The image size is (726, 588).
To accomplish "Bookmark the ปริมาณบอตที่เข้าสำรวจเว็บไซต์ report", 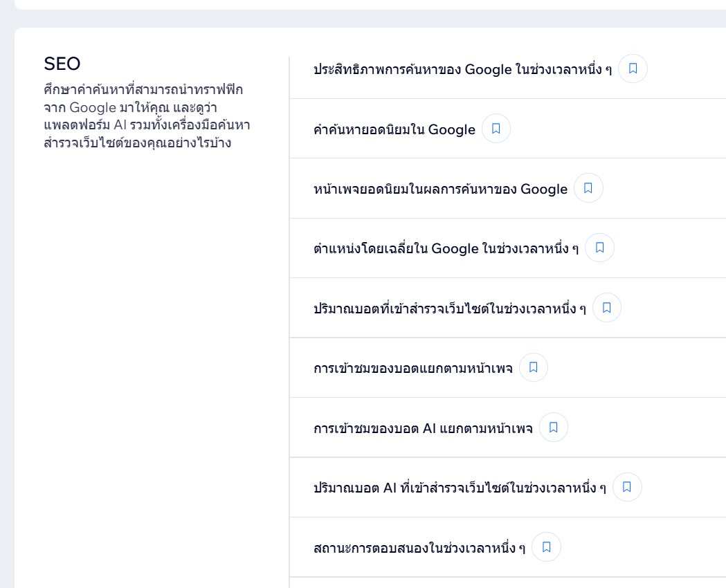I will click(606, 308).
